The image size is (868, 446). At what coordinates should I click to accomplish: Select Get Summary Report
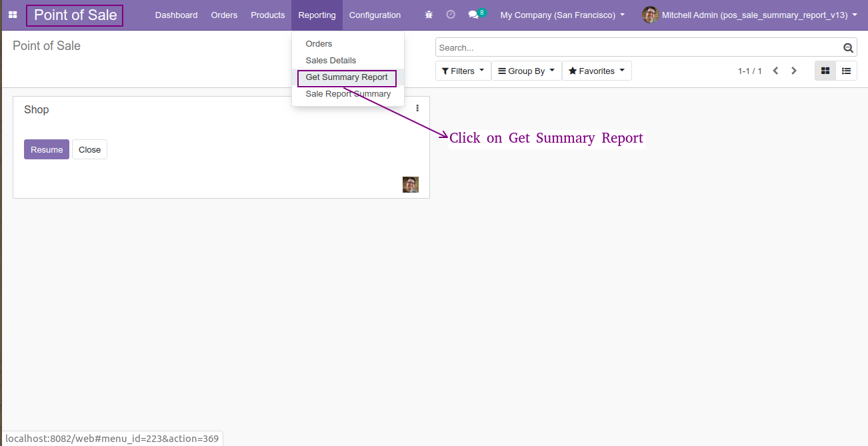[x=348, y=77]
